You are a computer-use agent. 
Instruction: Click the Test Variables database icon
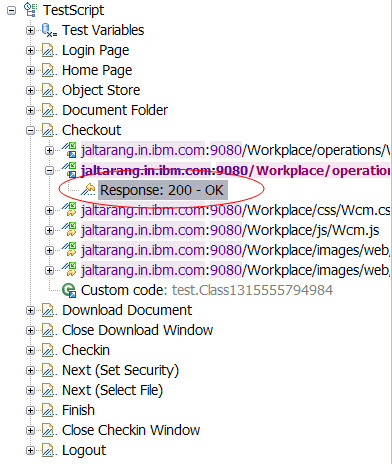pyautogui.click(x=49, y=30)
